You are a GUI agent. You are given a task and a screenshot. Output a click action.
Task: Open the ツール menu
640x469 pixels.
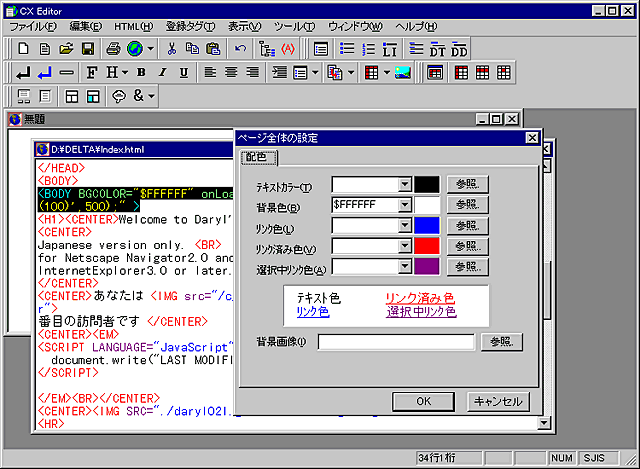pyautogui.click(x=294, y=27)
